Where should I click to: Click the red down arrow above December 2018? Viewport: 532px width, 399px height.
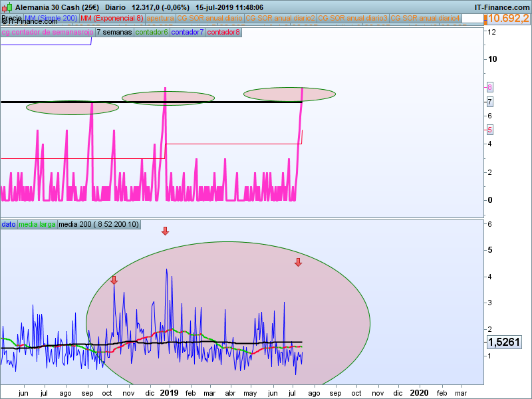[166, 231]
